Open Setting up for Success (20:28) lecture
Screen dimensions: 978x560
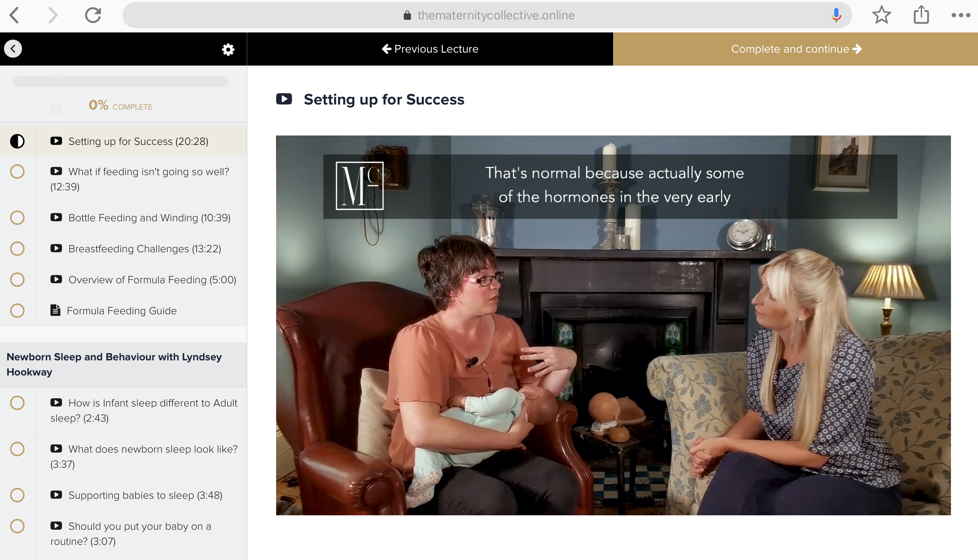pyautogui.click(x=138, y=141)
